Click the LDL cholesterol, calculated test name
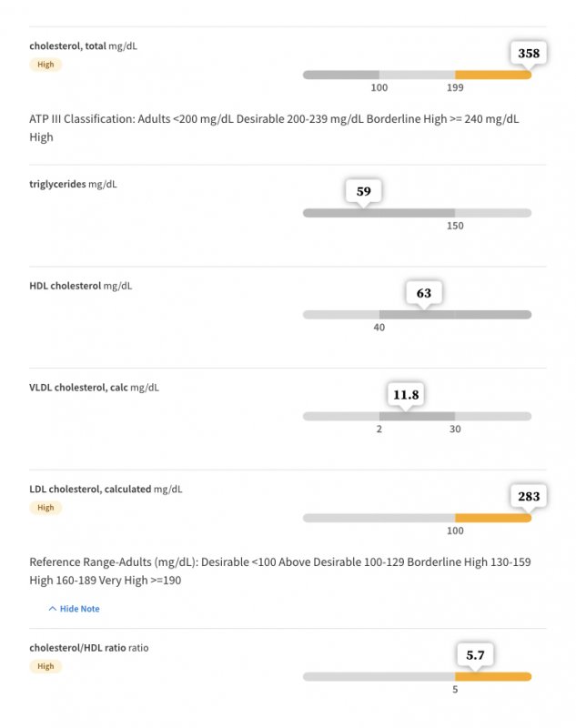 pos(90,489)
